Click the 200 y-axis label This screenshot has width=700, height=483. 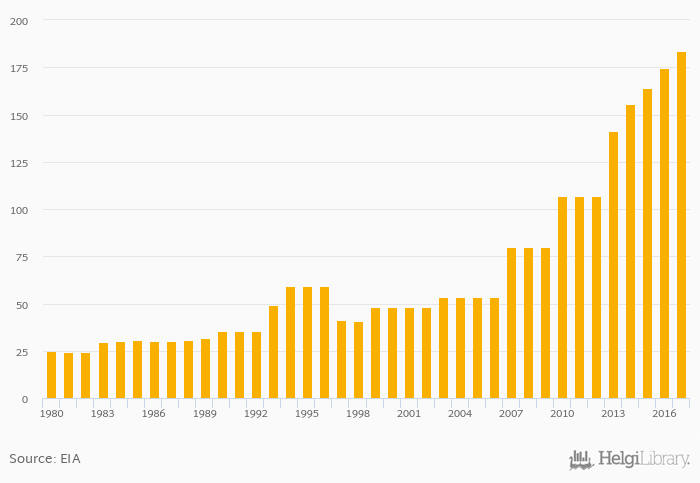[x=20, y=21]
